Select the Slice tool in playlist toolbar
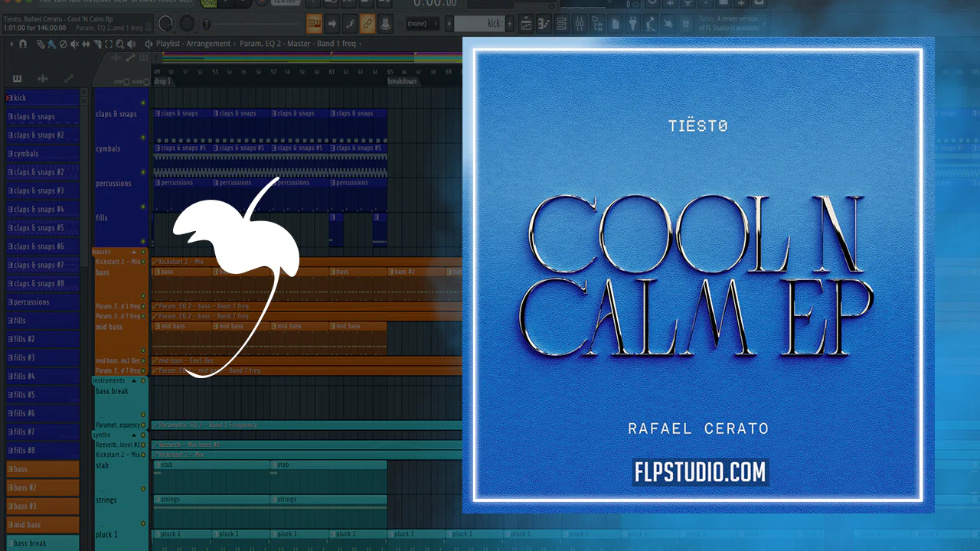 pyautogui.click(x=97, y=44)
